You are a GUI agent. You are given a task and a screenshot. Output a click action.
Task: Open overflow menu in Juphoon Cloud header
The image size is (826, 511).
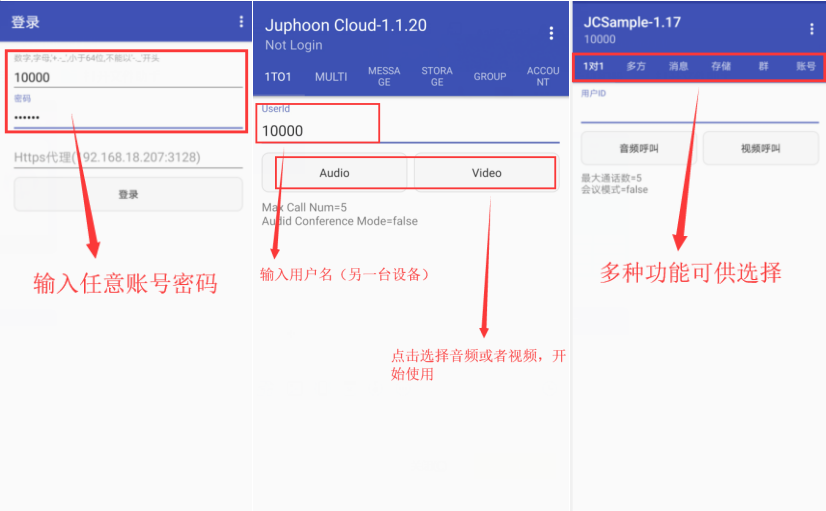[x=551, y=33]
